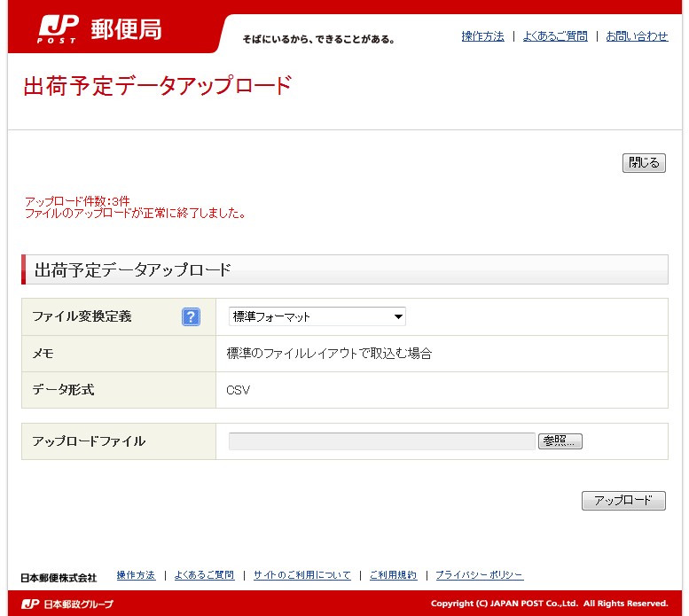Open プライバシーポリシー footer link
The height and width of the screenshot is (616, 689).
(x=479, y=575)
